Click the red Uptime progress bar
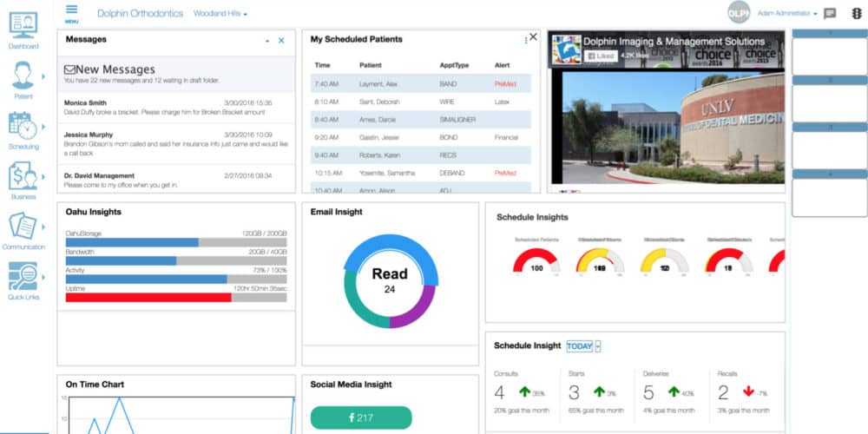Screen dimensions: 868x434 click(x=176, y=297)
